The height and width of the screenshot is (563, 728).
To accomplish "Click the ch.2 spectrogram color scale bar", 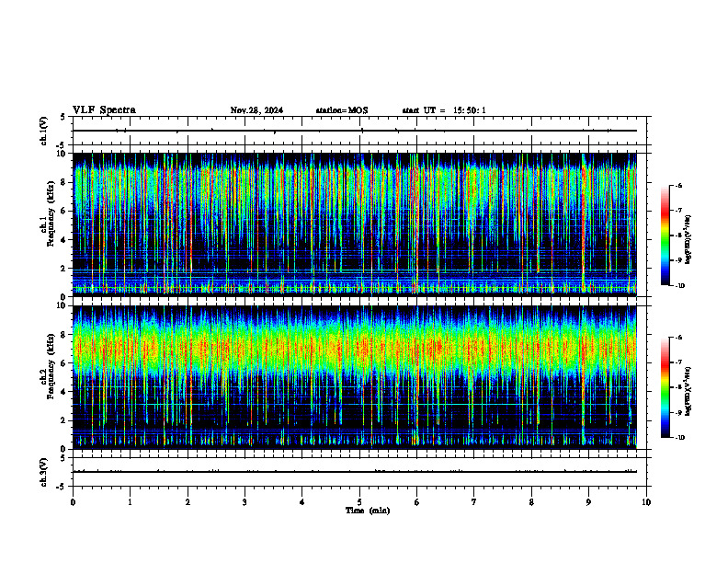I will coord(665,387).
